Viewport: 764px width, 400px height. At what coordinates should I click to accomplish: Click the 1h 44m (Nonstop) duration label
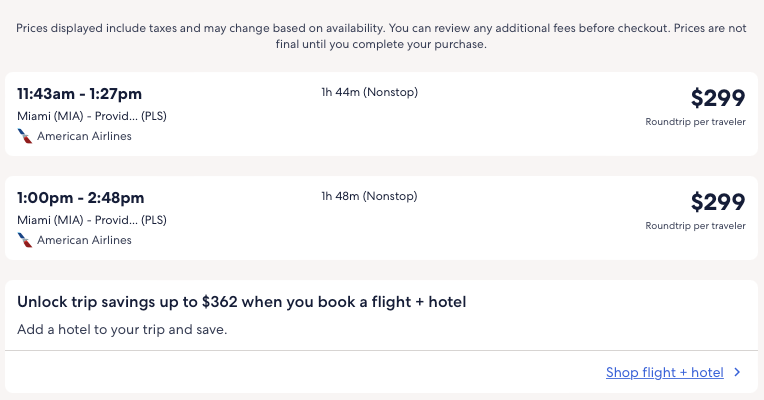coord(369,93)
